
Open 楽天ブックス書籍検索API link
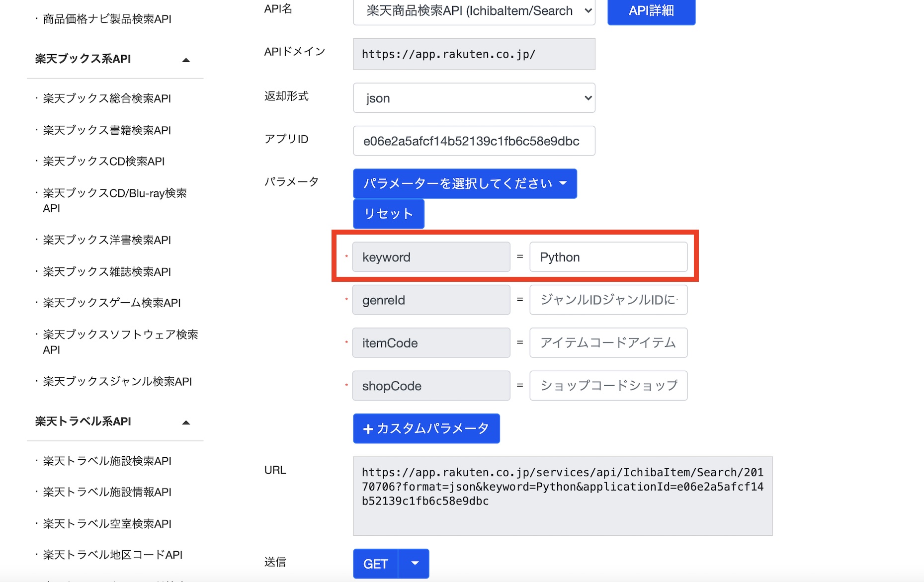tap(107, 130)
